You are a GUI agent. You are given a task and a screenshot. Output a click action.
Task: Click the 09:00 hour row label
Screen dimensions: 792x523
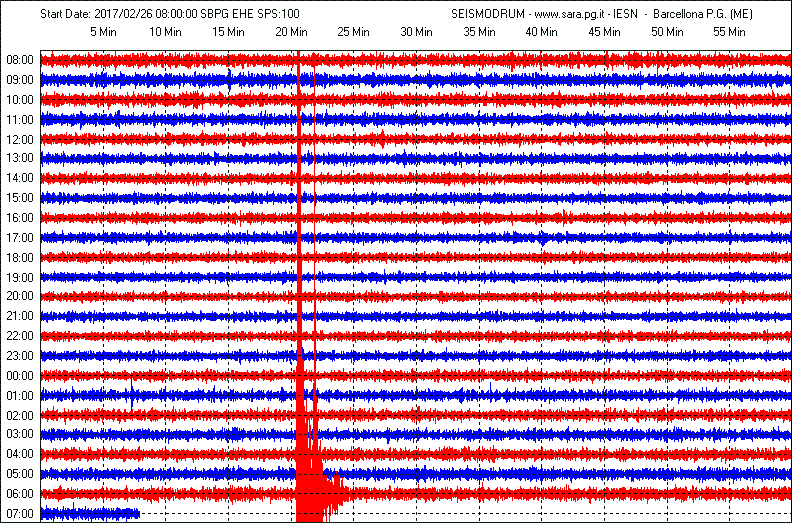20,80
